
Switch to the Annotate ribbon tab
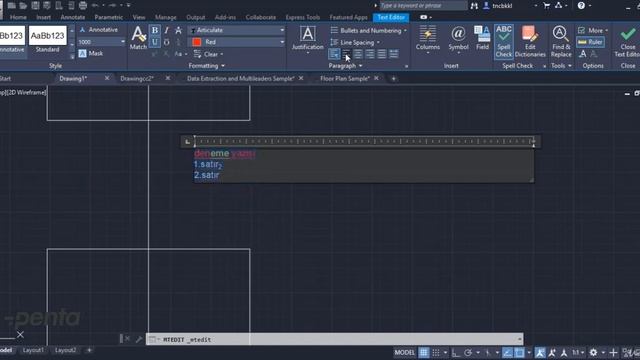click(73, 17)
